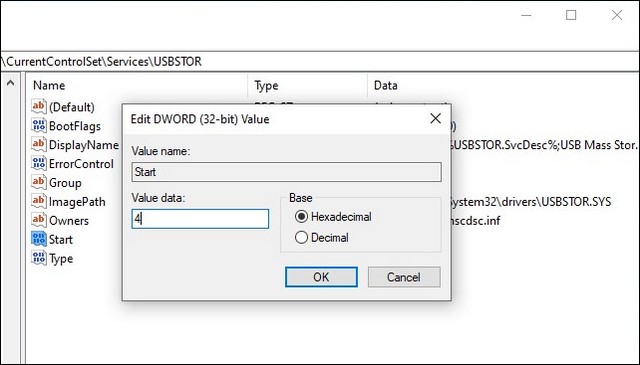Click the BootFlags DWORD value icon
The image size is (640, 365).
click(x=39, y=125)
